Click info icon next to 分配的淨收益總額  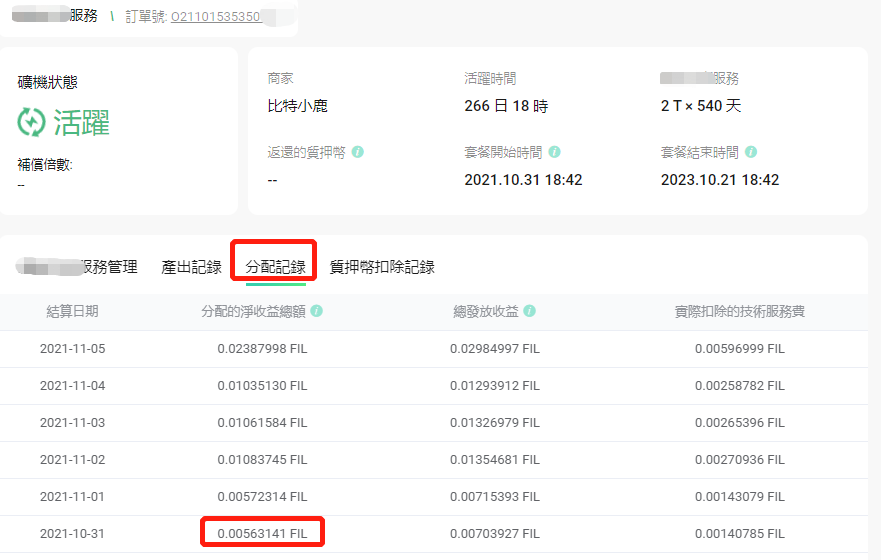(x=316, y=312)
